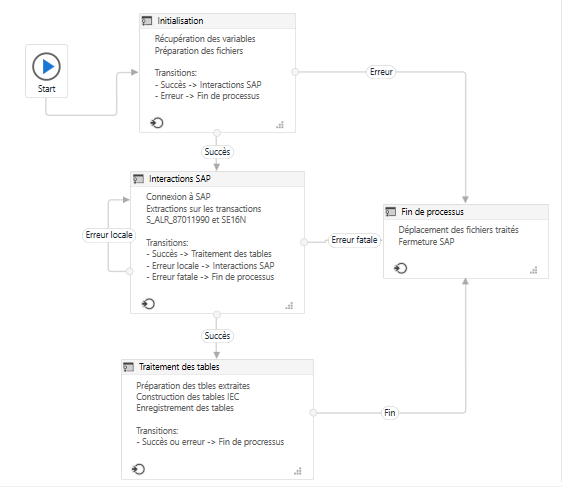Screen dimensions: 563x487
Task: Click the Fin de processus header icon
Action: (x=391, y=212)
